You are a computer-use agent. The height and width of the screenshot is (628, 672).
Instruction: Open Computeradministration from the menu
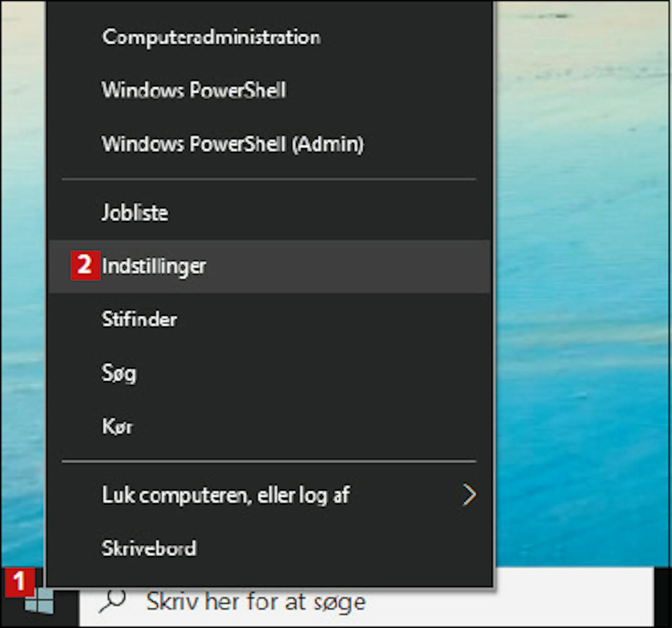270,37
